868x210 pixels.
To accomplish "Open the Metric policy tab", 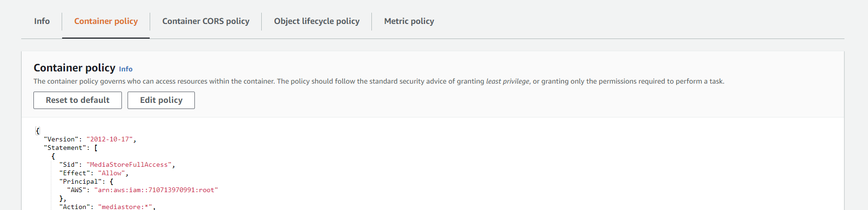I will pos(409,21).
